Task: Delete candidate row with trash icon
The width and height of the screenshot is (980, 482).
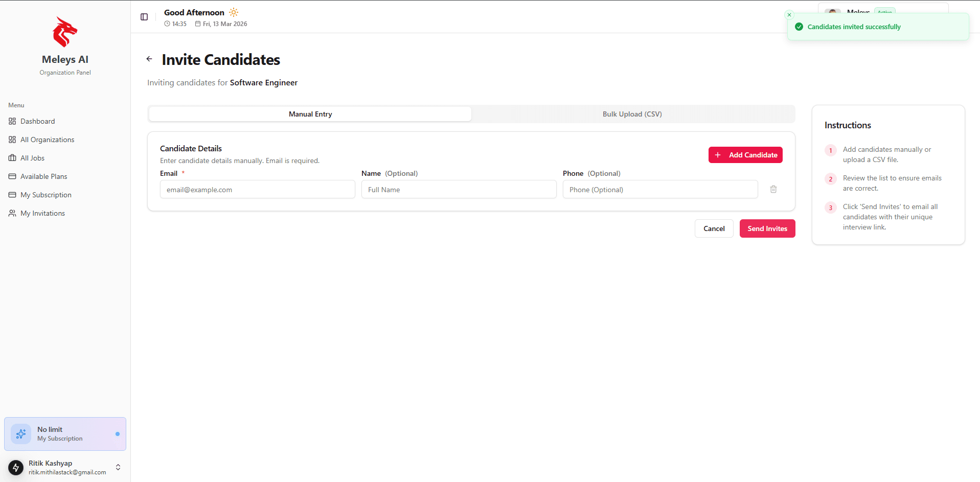Action: tap(773, 189)
